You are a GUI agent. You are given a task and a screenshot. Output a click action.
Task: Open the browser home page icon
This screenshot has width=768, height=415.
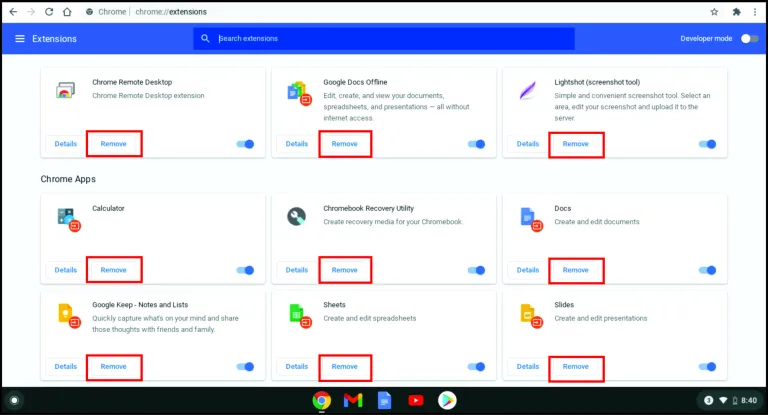pyautogui.click(x=67, y=12)
